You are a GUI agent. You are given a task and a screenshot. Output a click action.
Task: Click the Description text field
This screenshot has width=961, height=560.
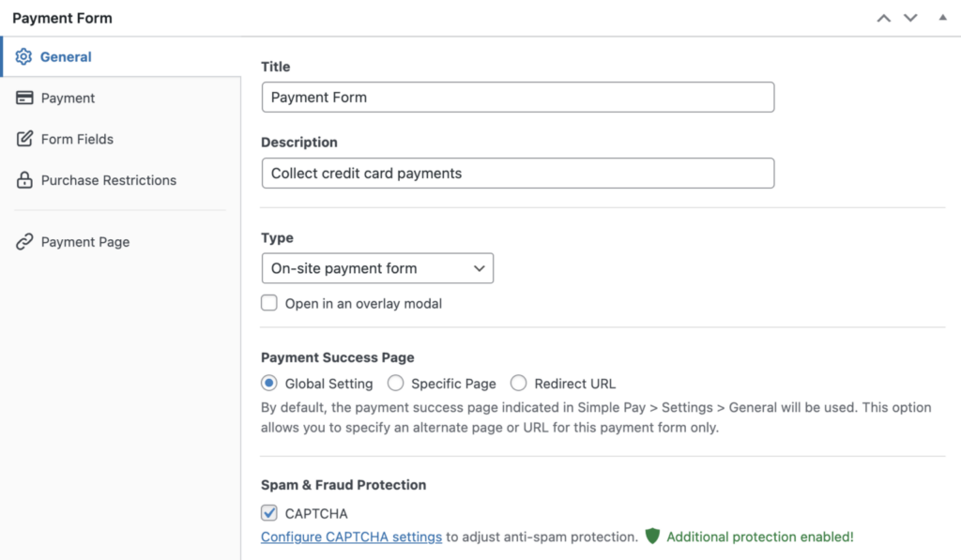tap(517, 174)
